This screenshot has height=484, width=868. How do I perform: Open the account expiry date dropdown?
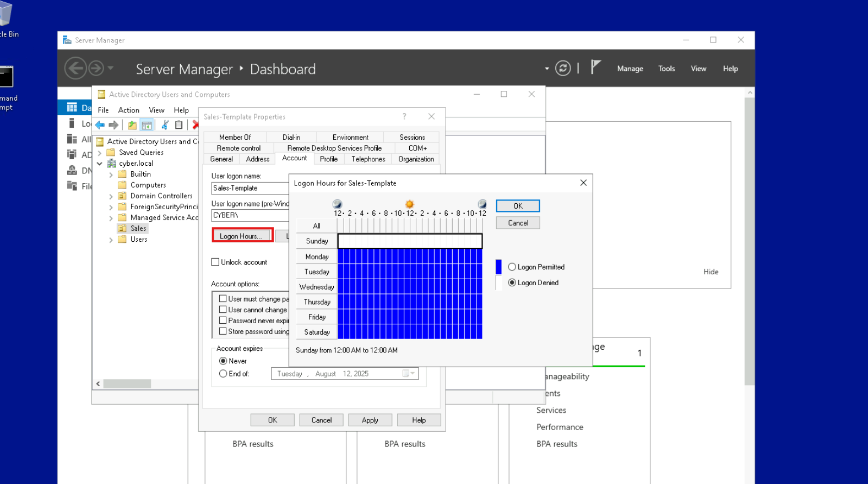click(x=409, y=373)
